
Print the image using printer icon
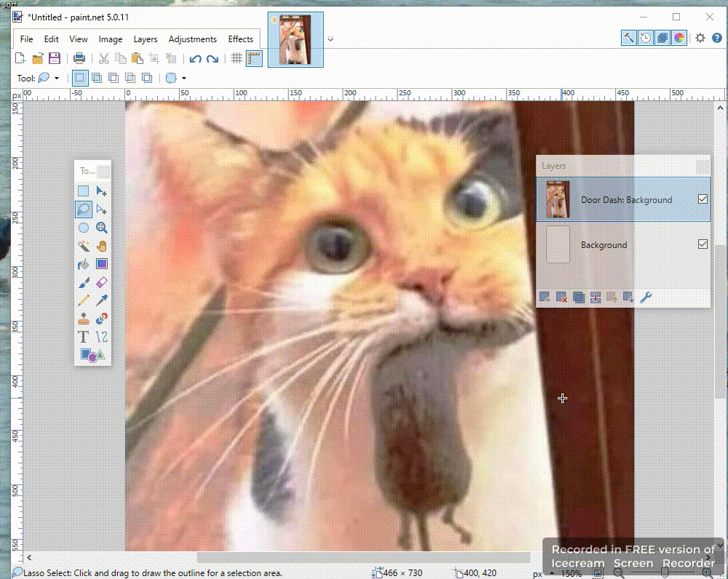tap(79, 58)
